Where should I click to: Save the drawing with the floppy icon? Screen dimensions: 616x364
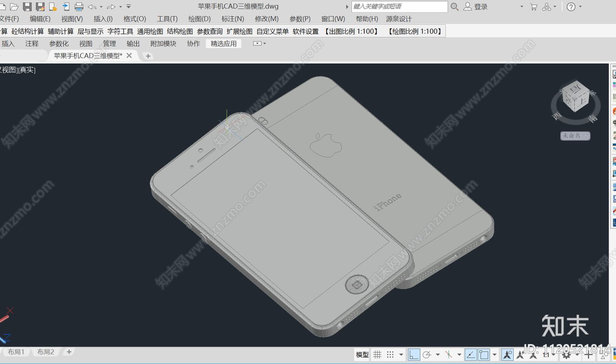click(x=27, y=7)
